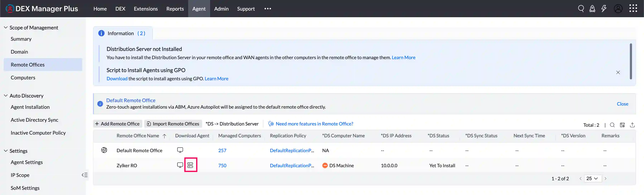Image resolution: width=644 pixels, height=195 pixels.
Task: Open the 25 rows-per-page dropdown
Action: click(592, 179)
